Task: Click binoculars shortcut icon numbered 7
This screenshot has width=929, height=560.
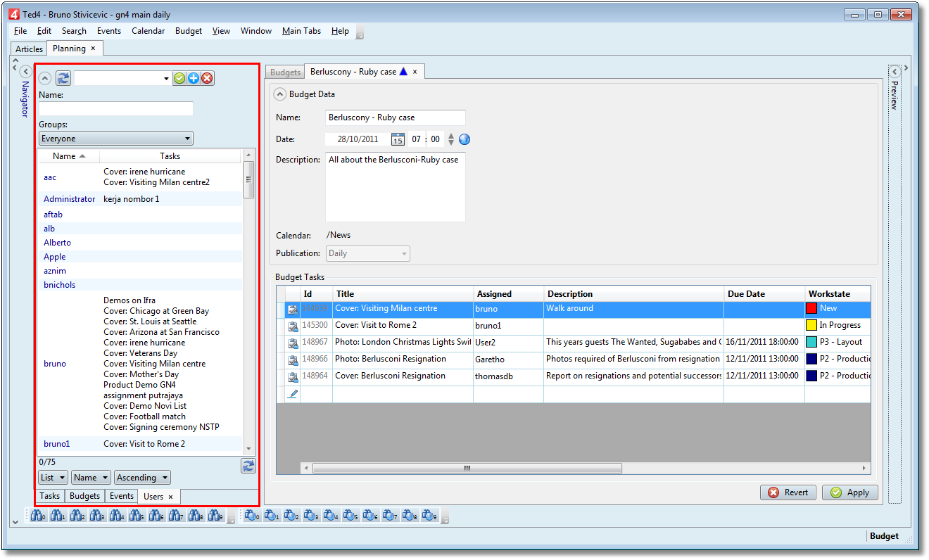Action: pos(176,516)
